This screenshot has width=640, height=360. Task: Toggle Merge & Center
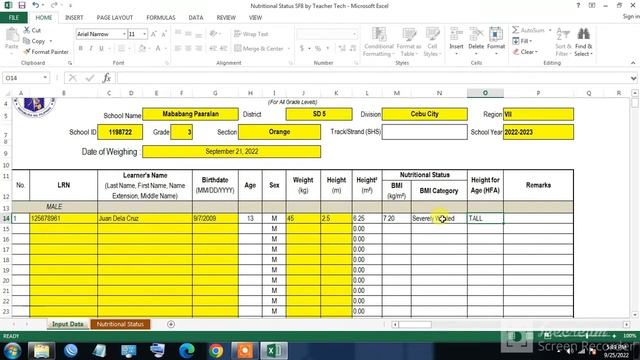pyautogui.click(x=259, y=48)
